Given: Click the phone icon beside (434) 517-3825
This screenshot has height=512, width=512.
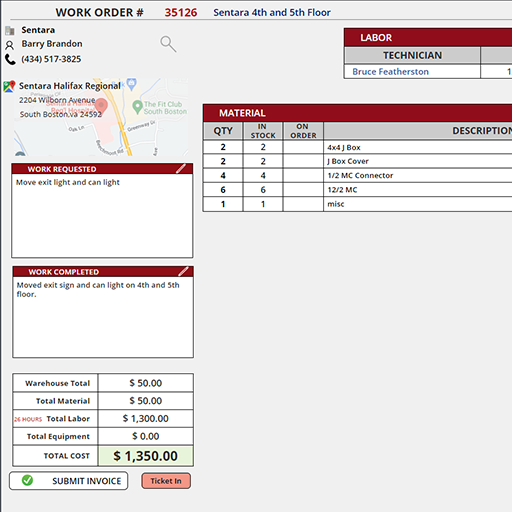Looking at the screenshot, I should [10, 59].
